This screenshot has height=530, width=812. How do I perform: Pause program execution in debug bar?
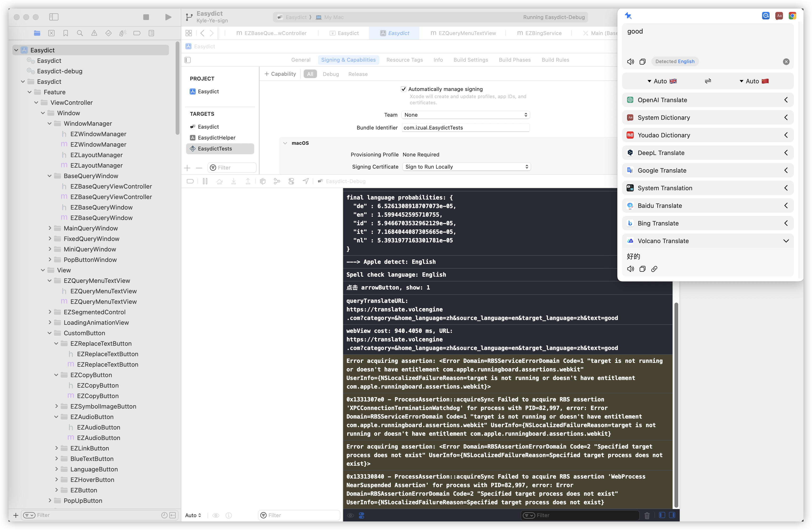click(x=205, y=181)
